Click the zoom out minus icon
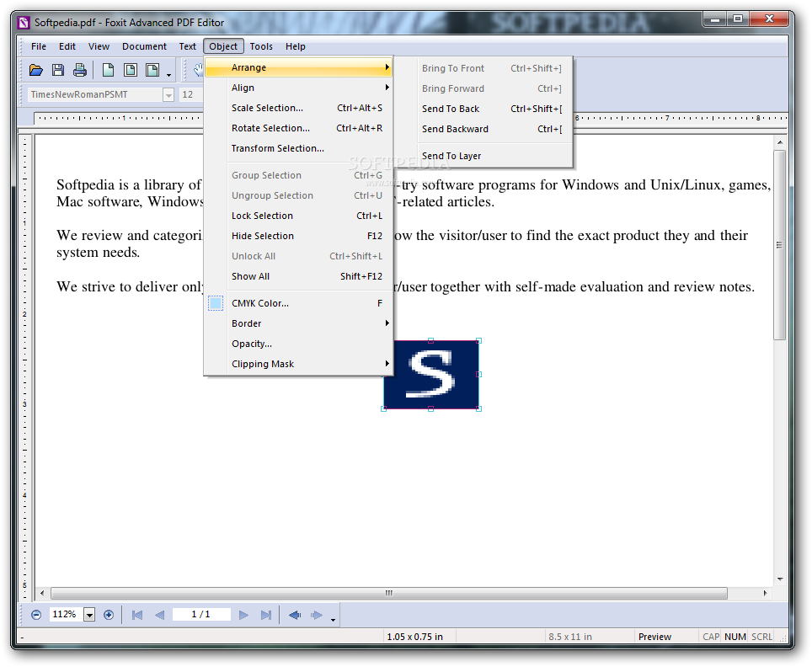 pos(35,615)
